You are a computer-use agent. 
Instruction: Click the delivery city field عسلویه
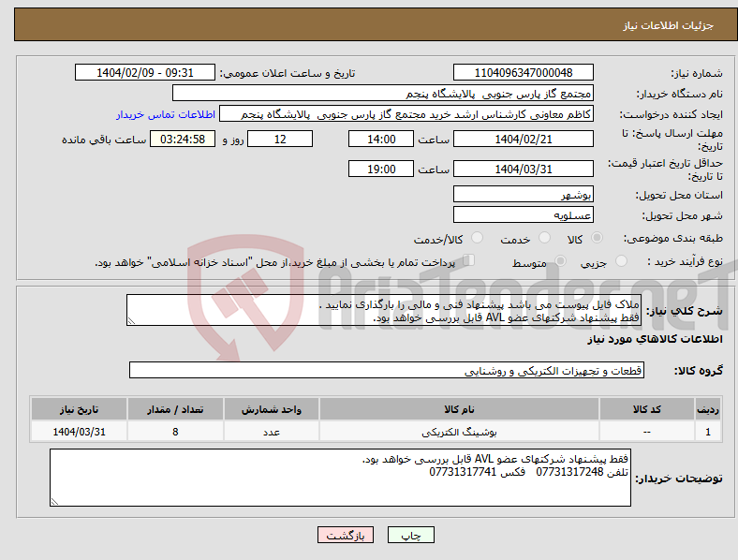(x=523, y=214)
